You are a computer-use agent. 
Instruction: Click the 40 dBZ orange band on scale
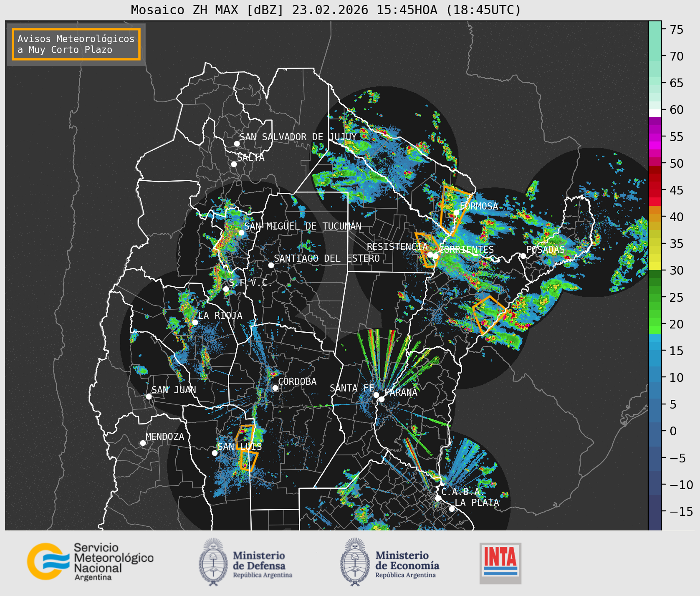[x=655, y=217]
